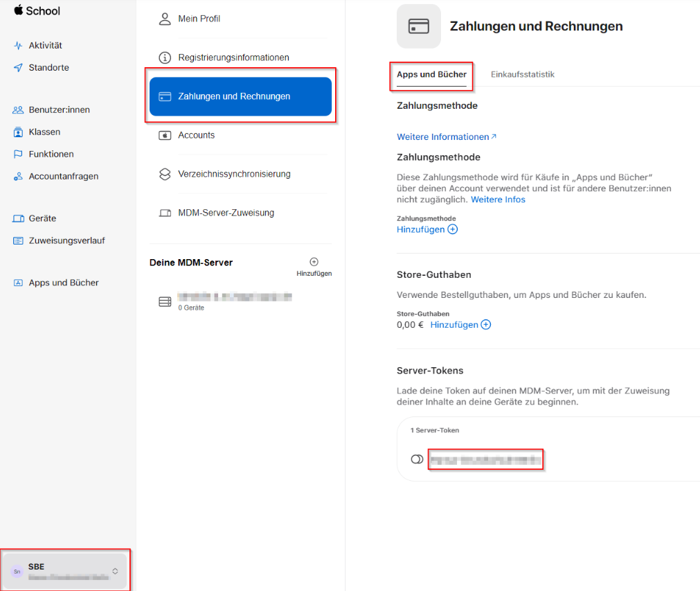Screen dimensions: 700x591
Task: Expand the SBE account switcher chevrons
Action: 115,572
